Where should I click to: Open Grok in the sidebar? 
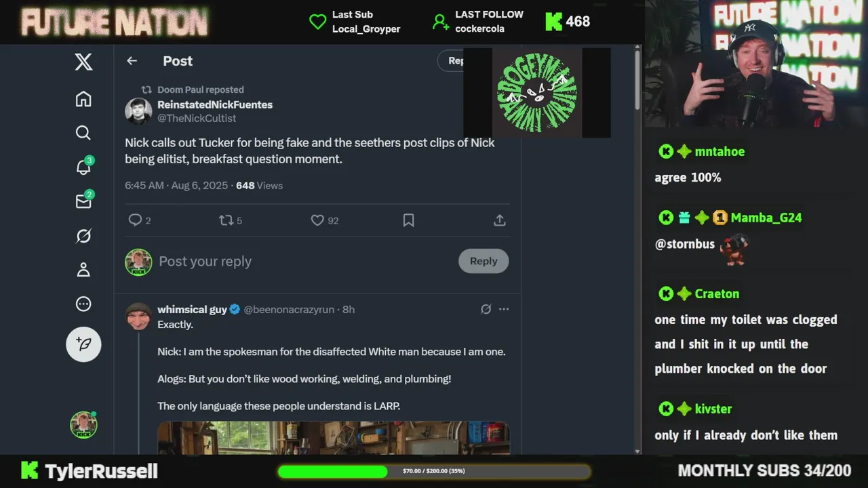[x=83, y=236]
